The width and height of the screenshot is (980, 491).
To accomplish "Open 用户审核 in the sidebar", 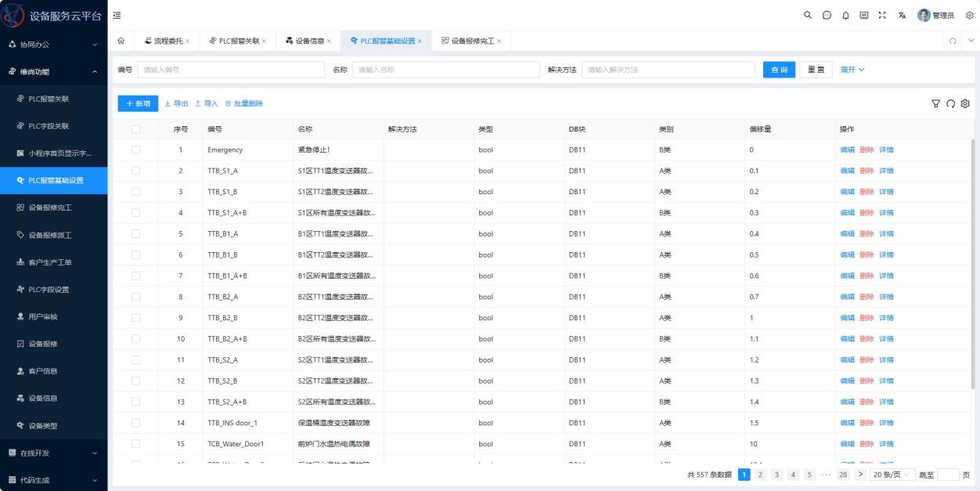I will 53,316.
